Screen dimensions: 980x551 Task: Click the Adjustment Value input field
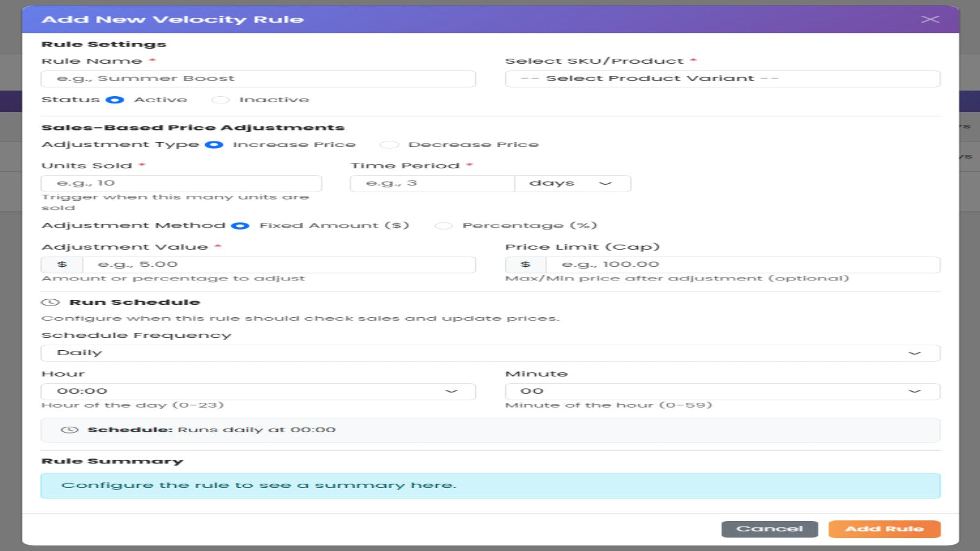pyautogui.click(x=279, y=265)
